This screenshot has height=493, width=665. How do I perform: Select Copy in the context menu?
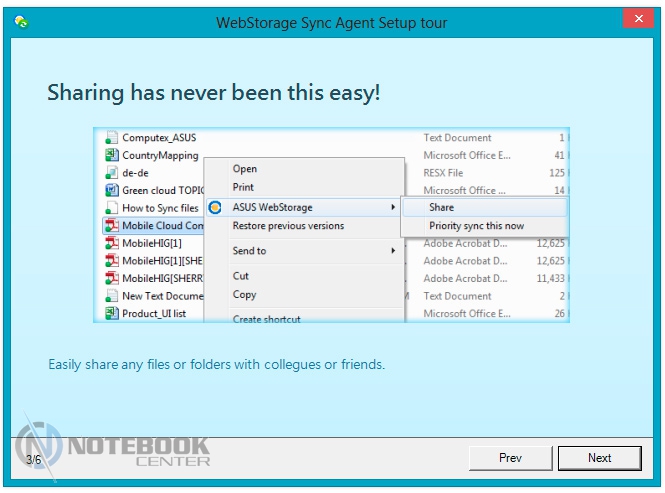[245, 295]
